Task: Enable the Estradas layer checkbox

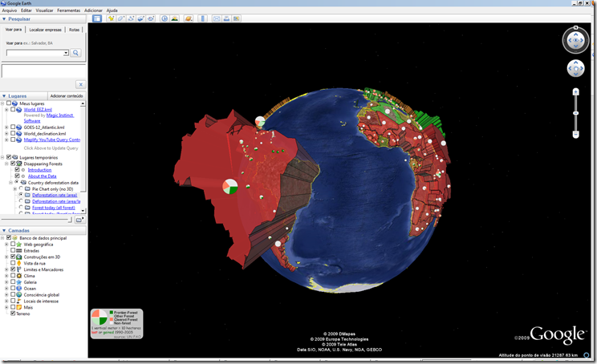Action: click(14, 251)
